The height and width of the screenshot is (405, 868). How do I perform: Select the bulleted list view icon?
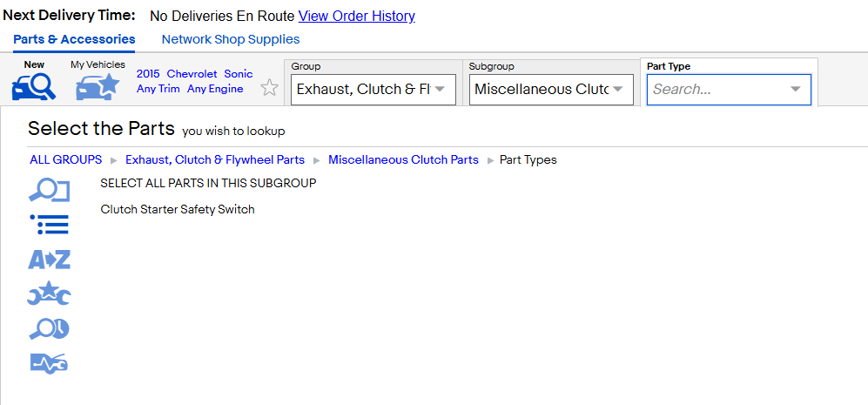click(x=50, y=225)
